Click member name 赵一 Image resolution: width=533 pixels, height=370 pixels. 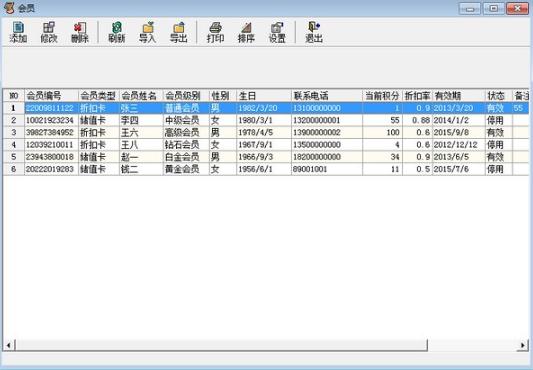[141, 157]
